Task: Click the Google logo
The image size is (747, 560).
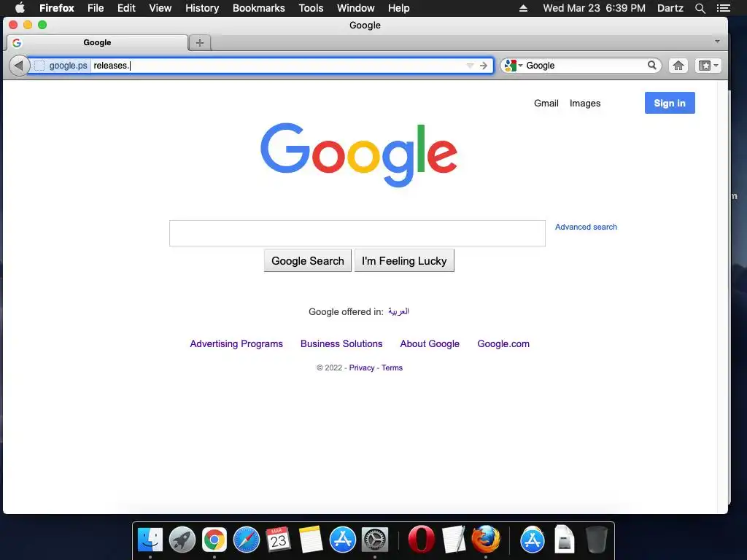Action: coord(359,155)
